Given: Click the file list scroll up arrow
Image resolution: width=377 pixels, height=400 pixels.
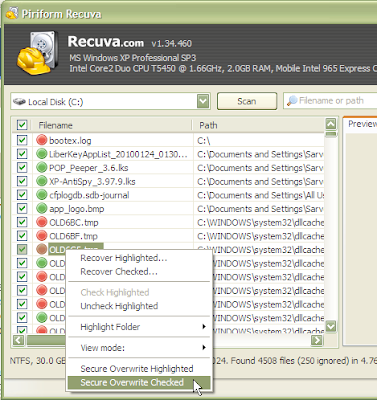Looking at the screenshot, I should pyautogui.click(x=331, y=124).
